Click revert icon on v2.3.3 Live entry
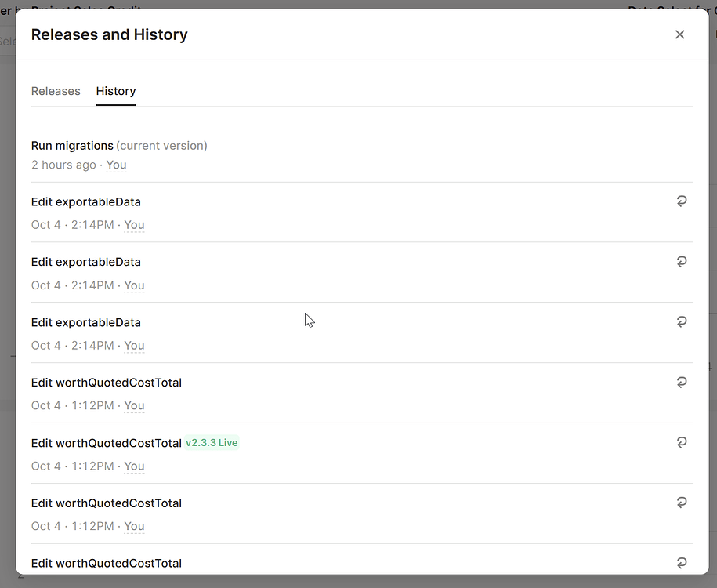 pyautogui.click(x=682, y=442)
